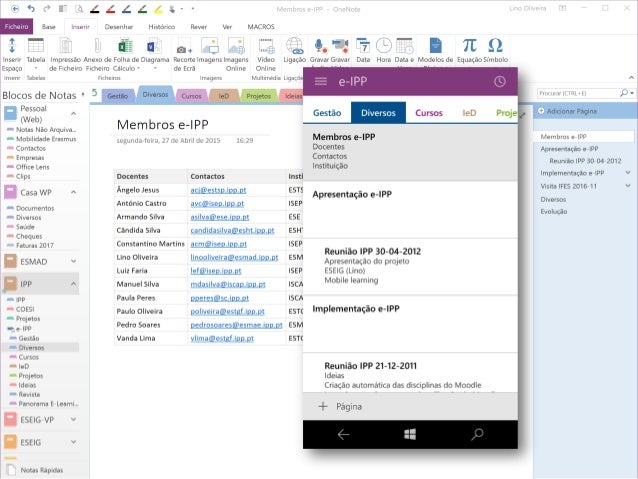Open the hamburger menu in e-IPP phone app
The width and height of the screenshot is (638, 479).
click(x=321, y=81)
